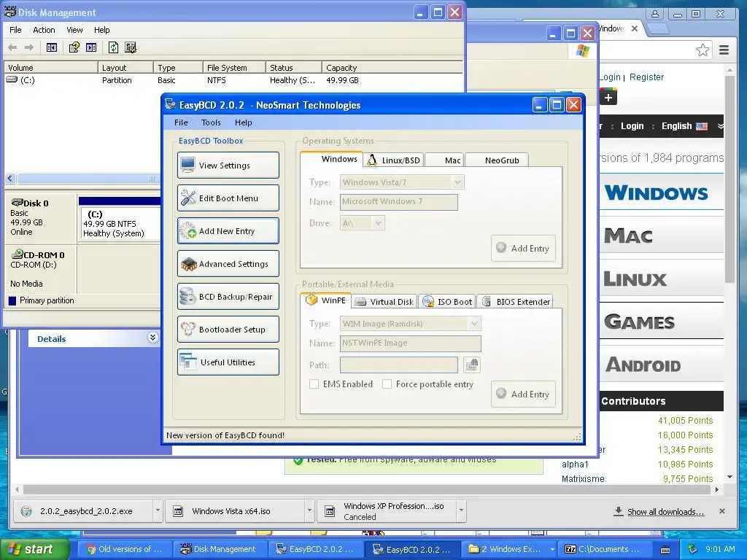Click the Windows Start button
The height and width of the screenshot is (560, 747).
34,549
